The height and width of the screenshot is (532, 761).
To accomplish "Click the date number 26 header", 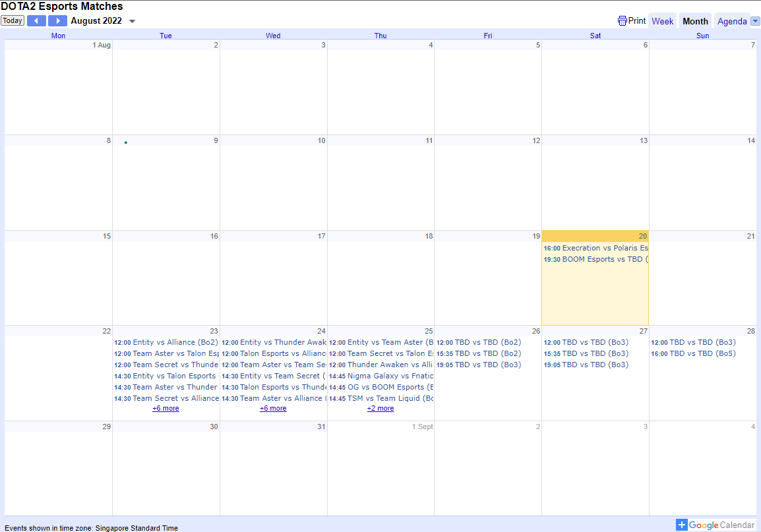I will pyautogui.click(x=536, y=331).
